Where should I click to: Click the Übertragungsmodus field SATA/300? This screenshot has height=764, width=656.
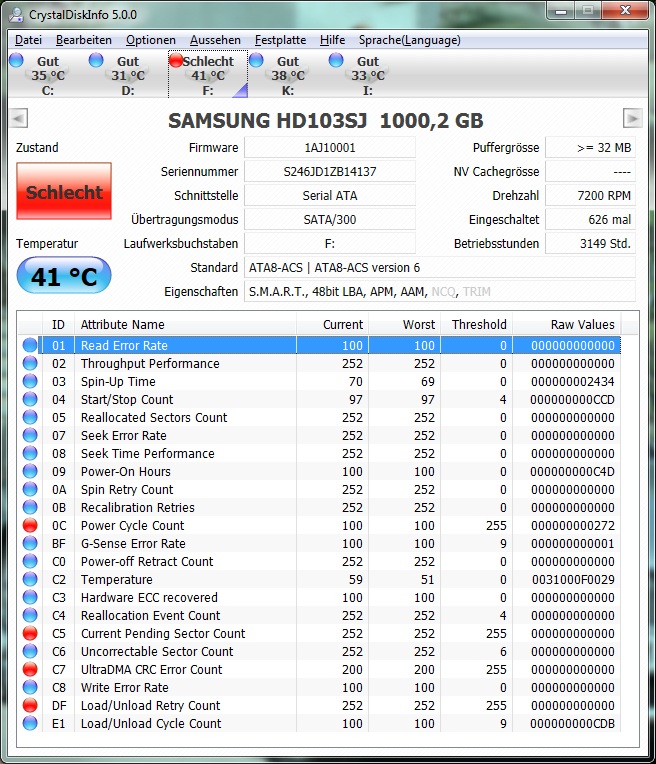point(330,219)
